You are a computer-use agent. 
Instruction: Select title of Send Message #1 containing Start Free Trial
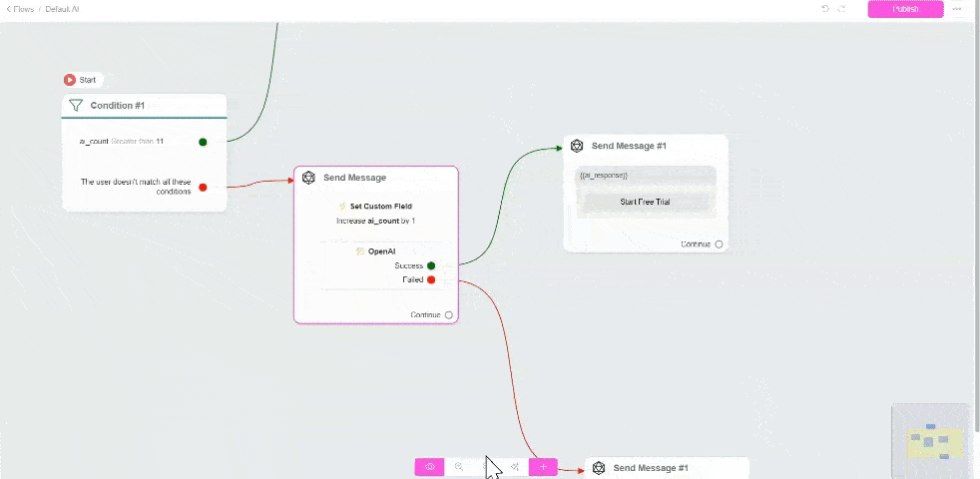[629, 146]
